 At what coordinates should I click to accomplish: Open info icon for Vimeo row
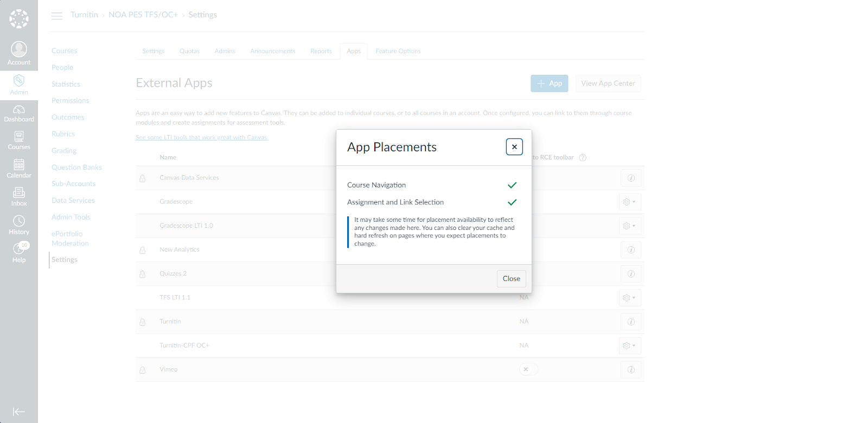[631, 369]
